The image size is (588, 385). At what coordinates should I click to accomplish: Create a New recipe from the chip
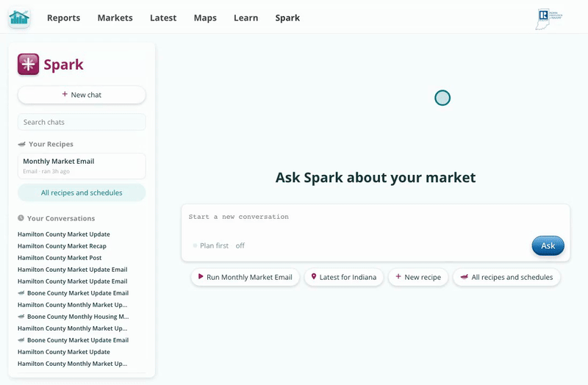coord(418,278)
